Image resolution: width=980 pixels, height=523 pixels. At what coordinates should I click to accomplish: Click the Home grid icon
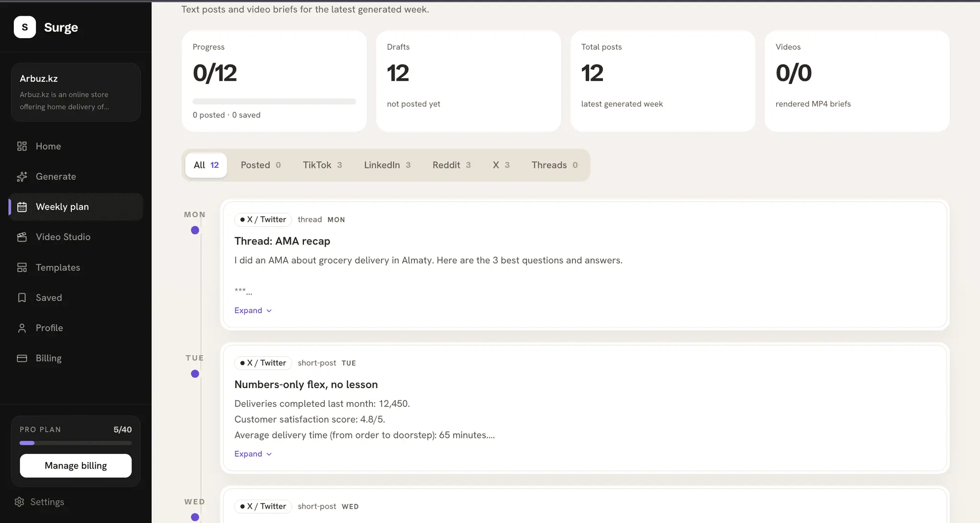click(x=22, y=146)
